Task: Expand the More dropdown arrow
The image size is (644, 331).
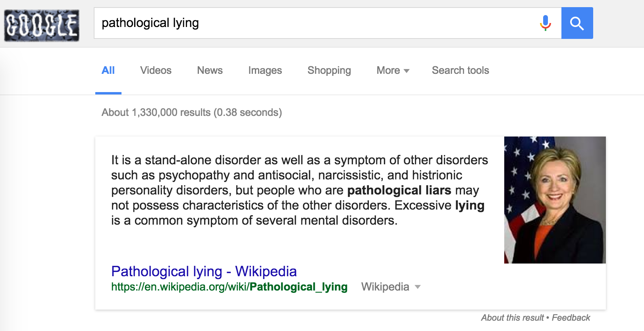Action: (407, 71)
